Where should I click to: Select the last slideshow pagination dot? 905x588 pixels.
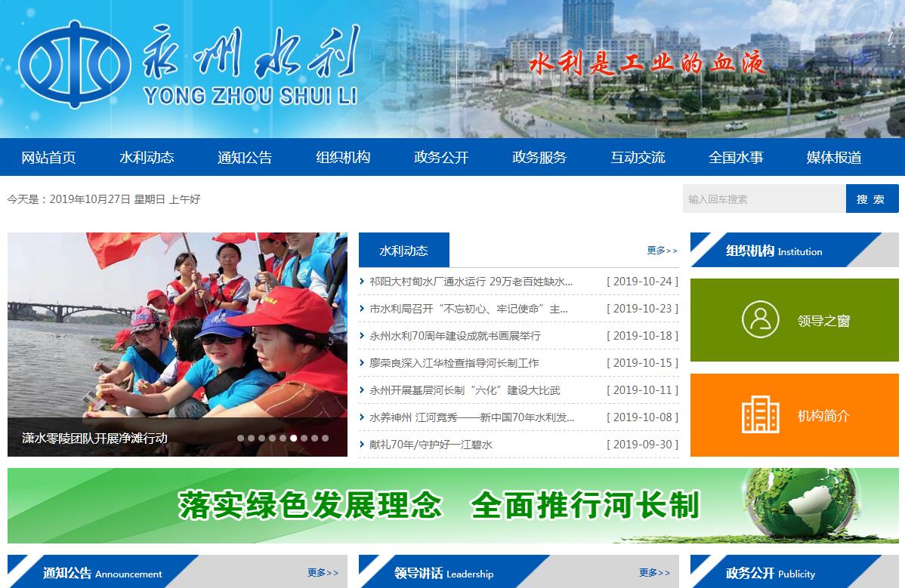click(x=326, y=438)
